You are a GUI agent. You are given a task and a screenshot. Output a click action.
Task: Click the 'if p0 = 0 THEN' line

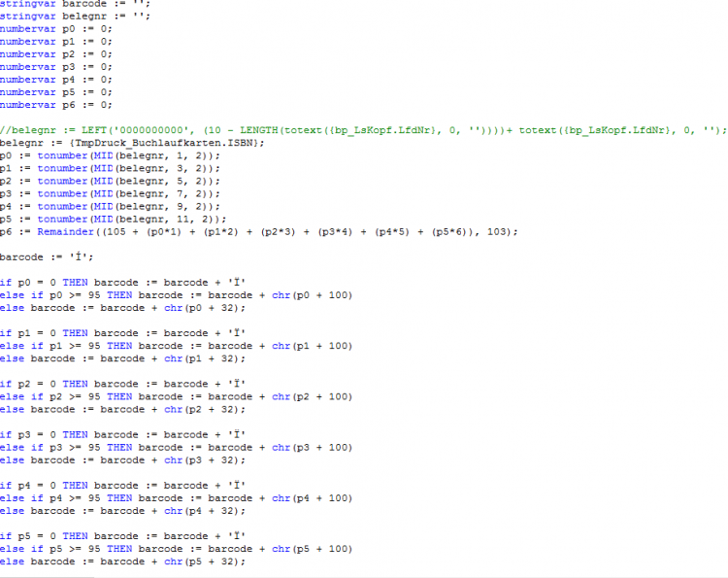click(x=122, y=282)
